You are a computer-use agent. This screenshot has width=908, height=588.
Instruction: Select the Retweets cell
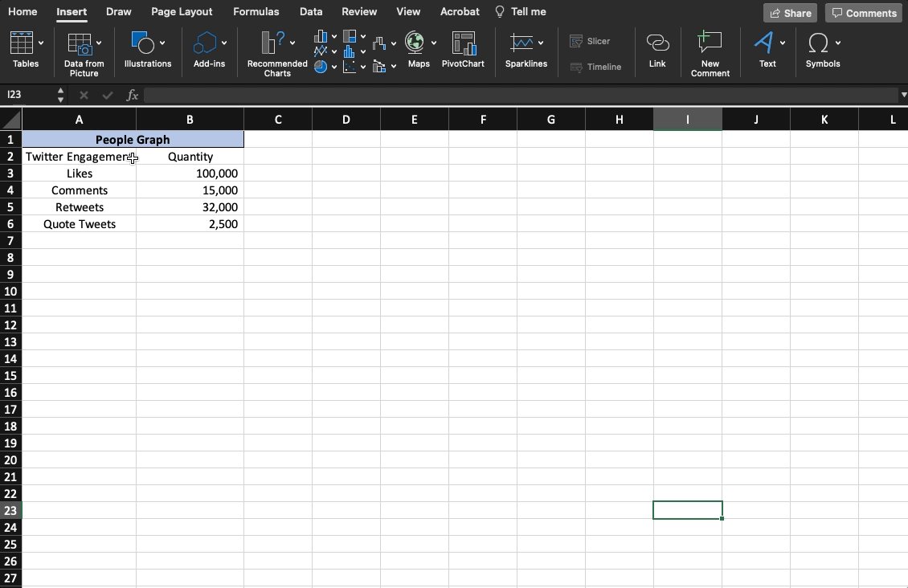pyautogui.click(x=80, y=207)
